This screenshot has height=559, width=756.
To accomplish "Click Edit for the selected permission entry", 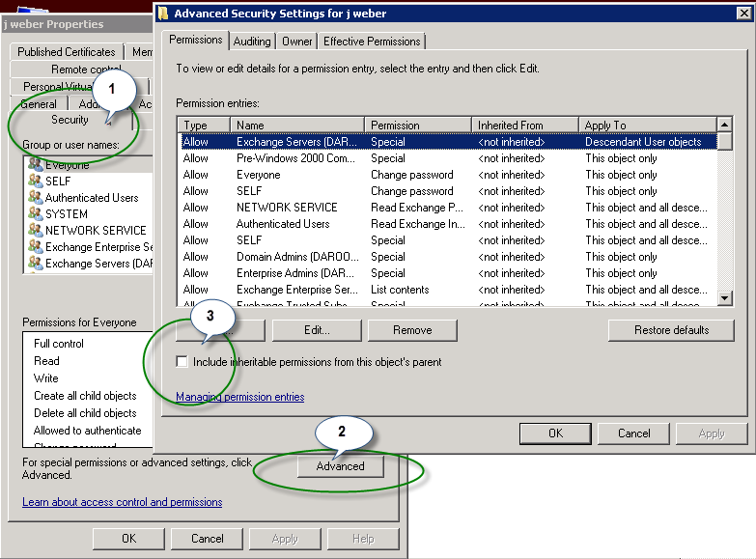I will (317, 330).
